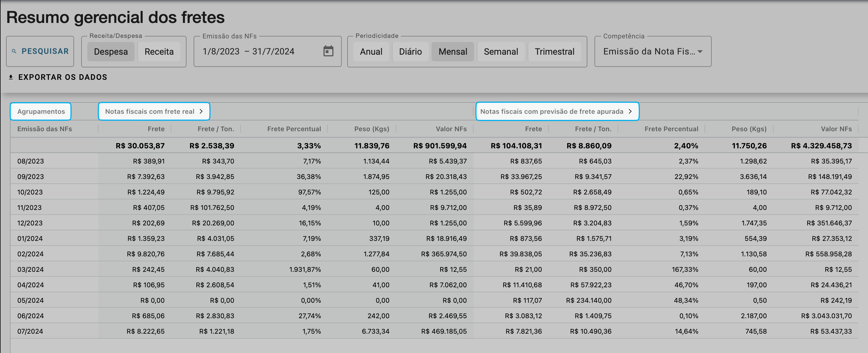Set periodicity to Semanal
This screenshot has width=868, height=353.
point(501,52)
